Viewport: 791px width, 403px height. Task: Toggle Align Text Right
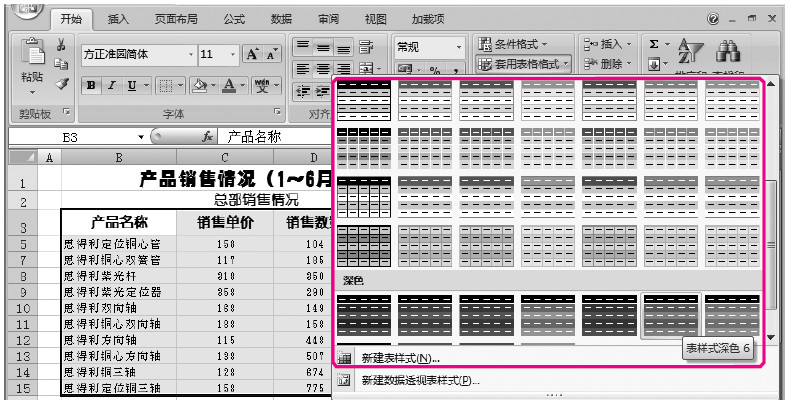coord(344,68)
